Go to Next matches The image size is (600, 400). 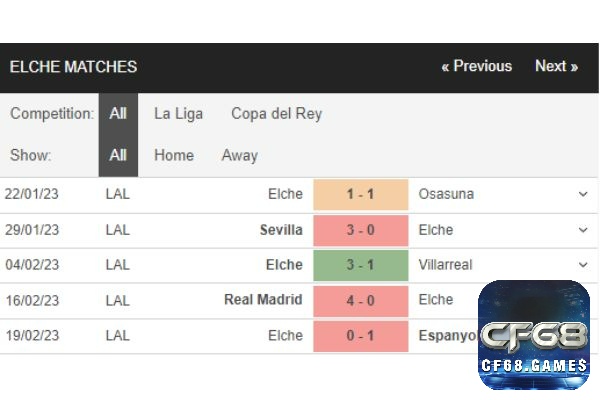point(556,66)
